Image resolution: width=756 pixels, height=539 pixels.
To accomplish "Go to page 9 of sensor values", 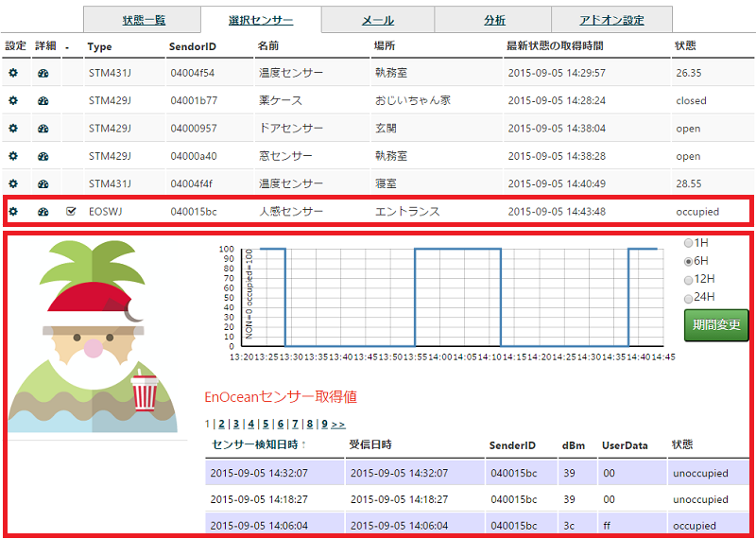I will click(x=324, y=425).
